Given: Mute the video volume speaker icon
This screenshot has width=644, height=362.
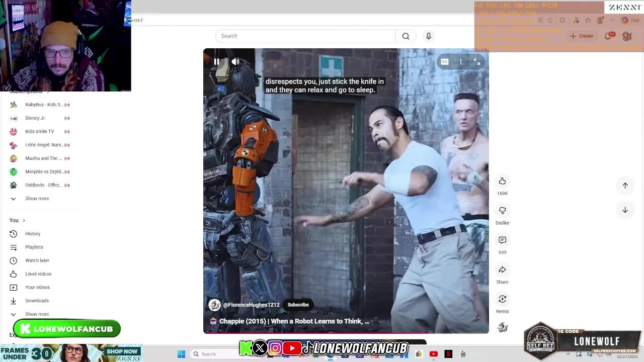Looking at the screenshot, I should [x=235, y=62].
